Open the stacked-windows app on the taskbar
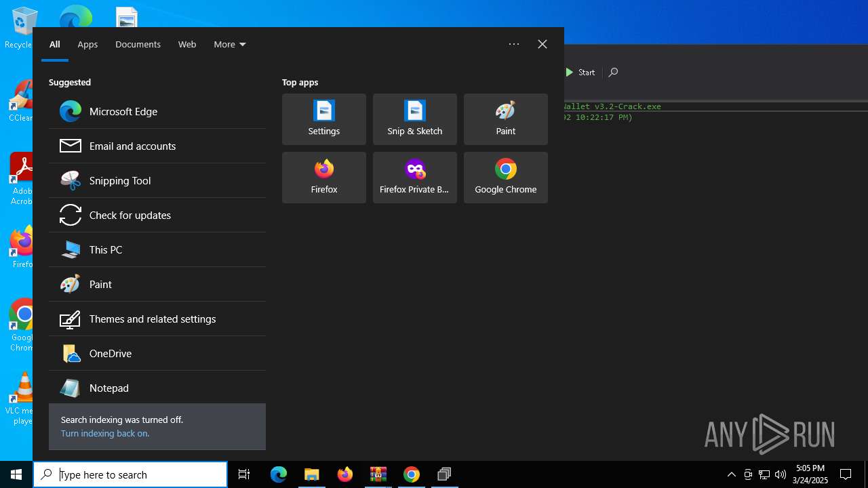Viewport: 868px width, 488px height. [445, 474]
